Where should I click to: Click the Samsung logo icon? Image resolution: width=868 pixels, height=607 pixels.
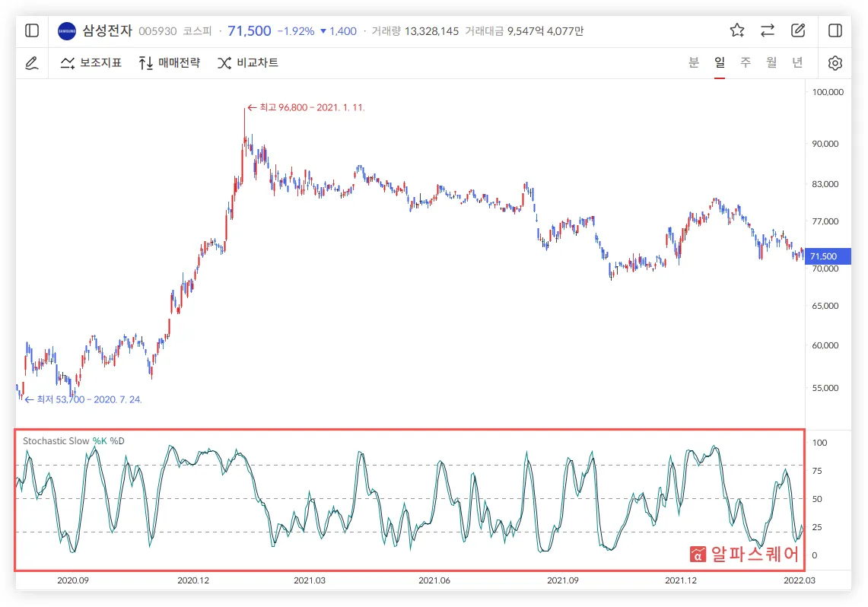click(67, 31)
